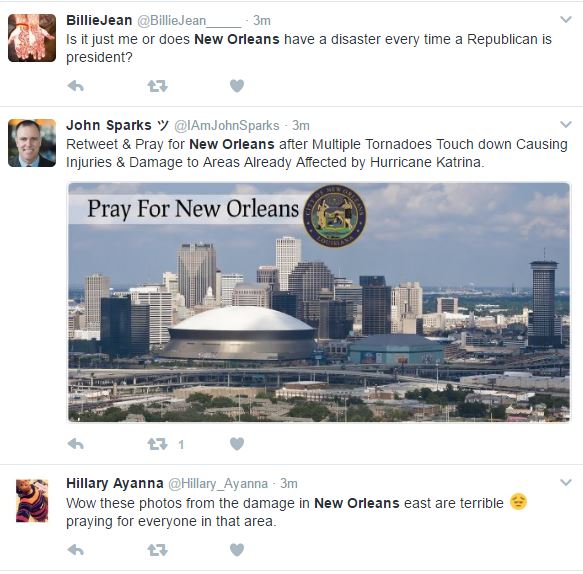Like BillieJean's tweet with the heart
Image resolution: width=583 pixels, height=574 pixels.
(x=237, y=86)
